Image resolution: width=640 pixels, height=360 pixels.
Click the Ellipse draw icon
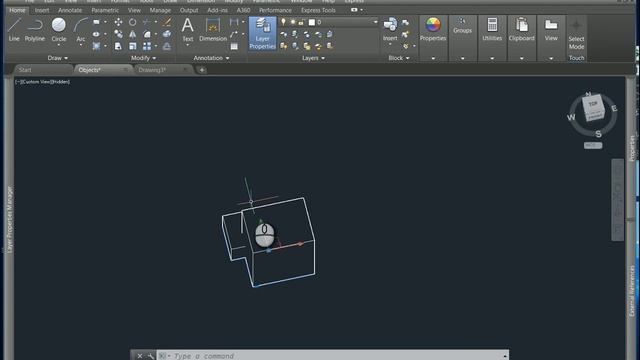pos(96,34)
